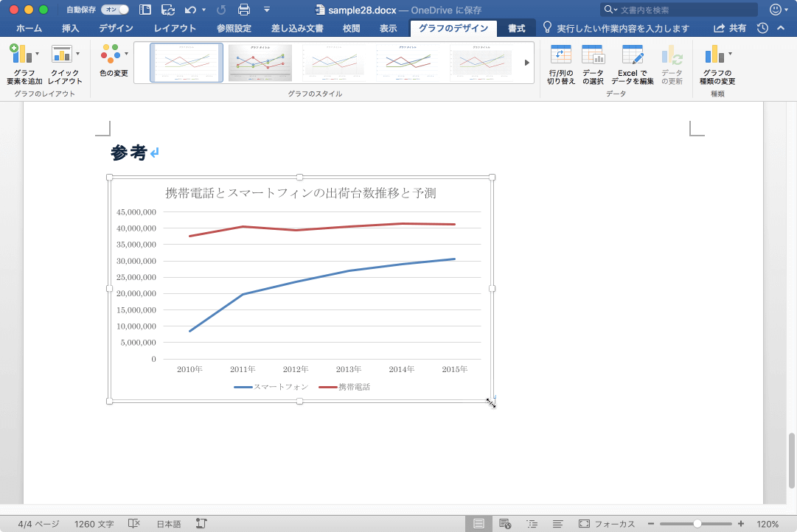
Task: Switch to Draft view icon
Action: tap(557, 523)
